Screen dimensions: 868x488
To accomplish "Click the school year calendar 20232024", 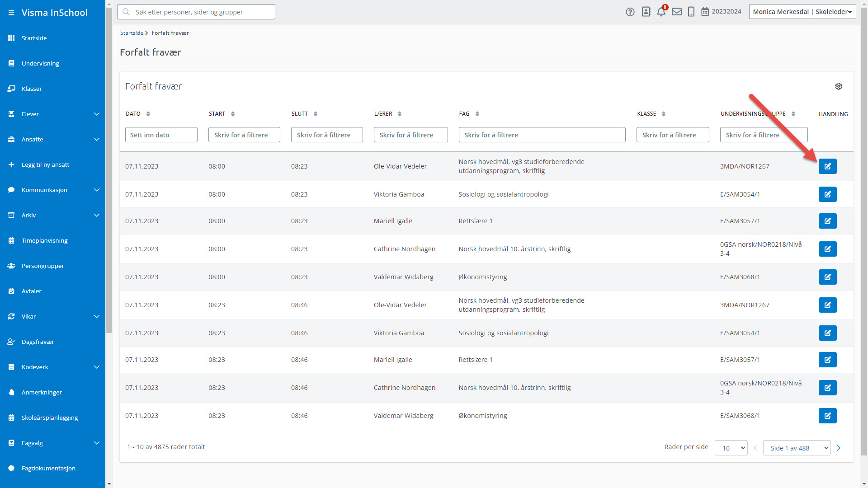I will (x=721, y=12).
